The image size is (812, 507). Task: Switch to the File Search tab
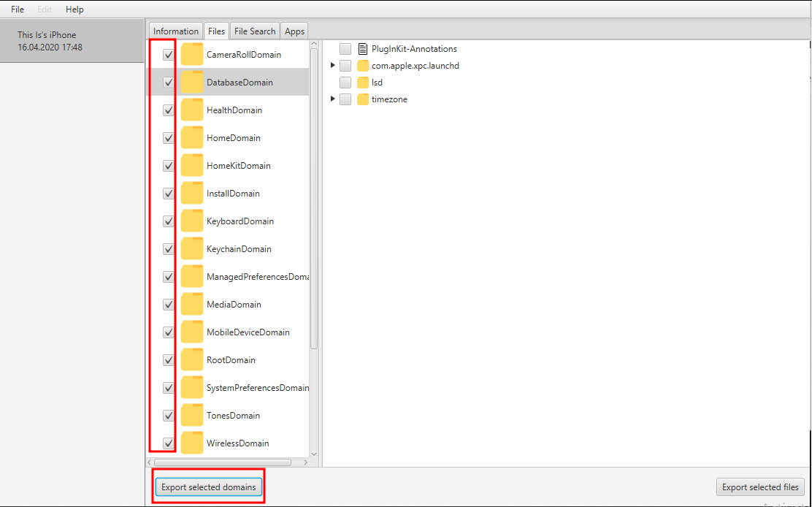tap(255, 31)
